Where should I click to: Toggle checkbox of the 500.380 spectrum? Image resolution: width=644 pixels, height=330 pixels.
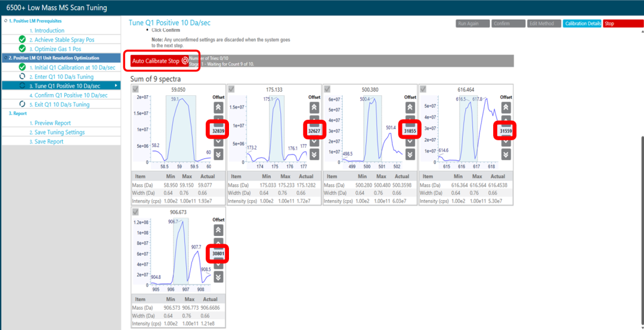click(327, 89)
